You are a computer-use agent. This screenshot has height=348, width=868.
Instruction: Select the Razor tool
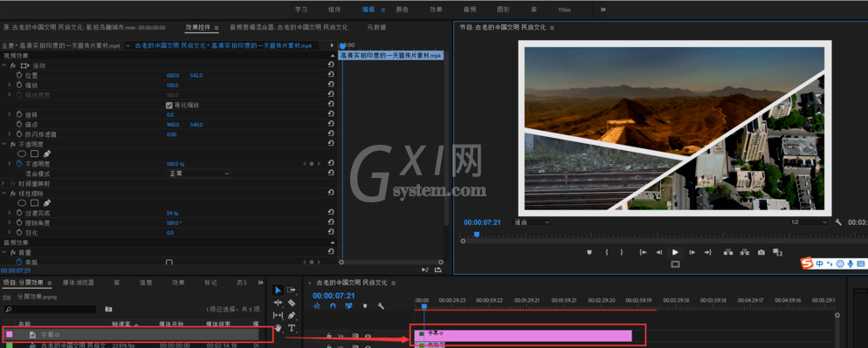click(x=292, y=303)
